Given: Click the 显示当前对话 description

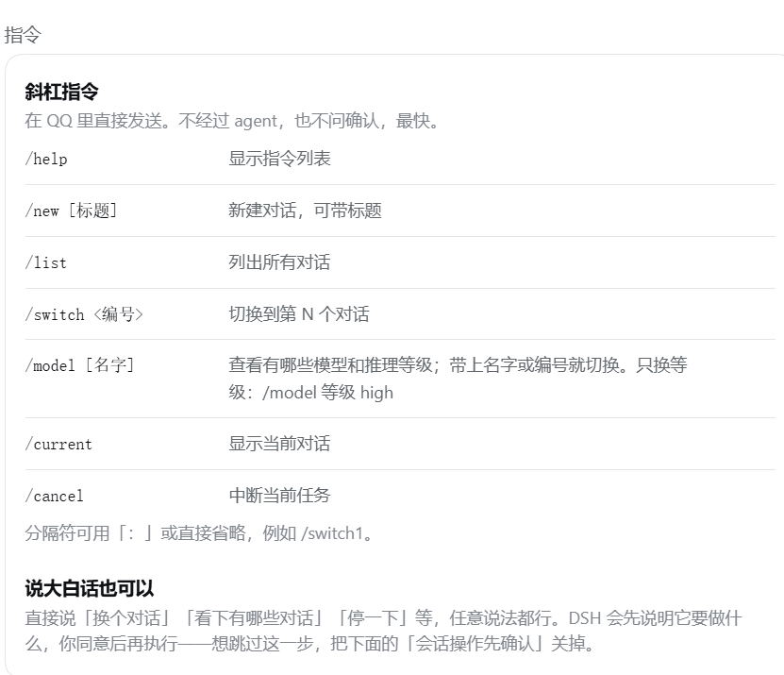Looking at the screenshot, I should tap(279, 444).
